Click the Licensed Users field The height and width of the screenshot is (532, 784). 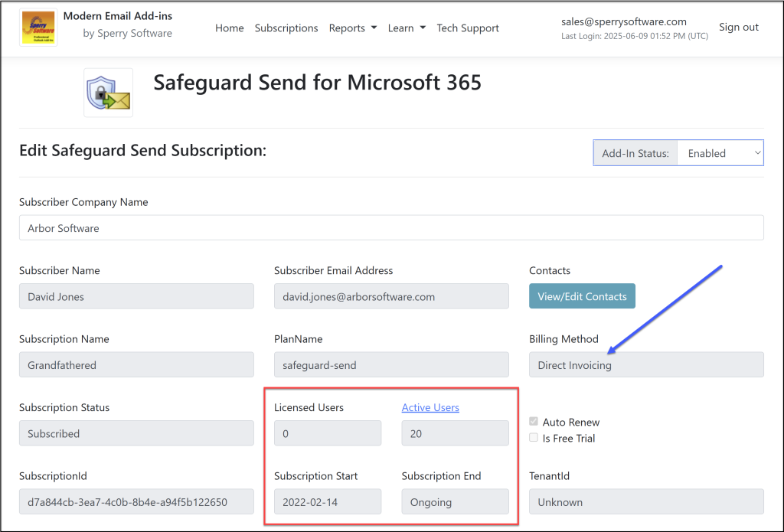(328, 433)
